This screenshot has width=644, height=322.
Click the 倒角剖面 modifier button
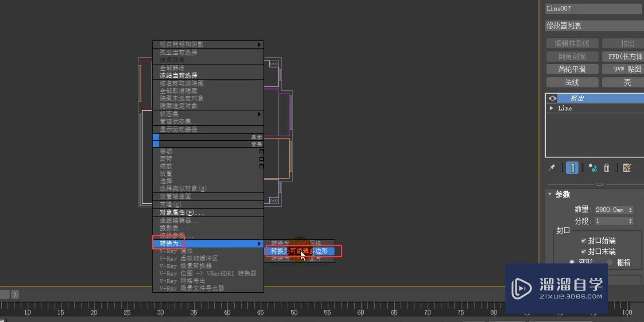point(572,56)
